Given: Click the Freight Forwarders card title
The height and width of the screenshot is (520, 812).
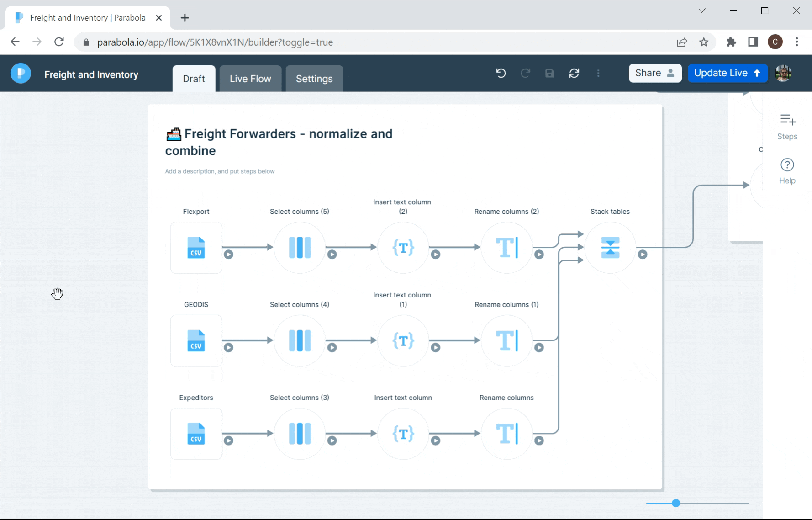Looking at the screenshot, I should (279, 142).
